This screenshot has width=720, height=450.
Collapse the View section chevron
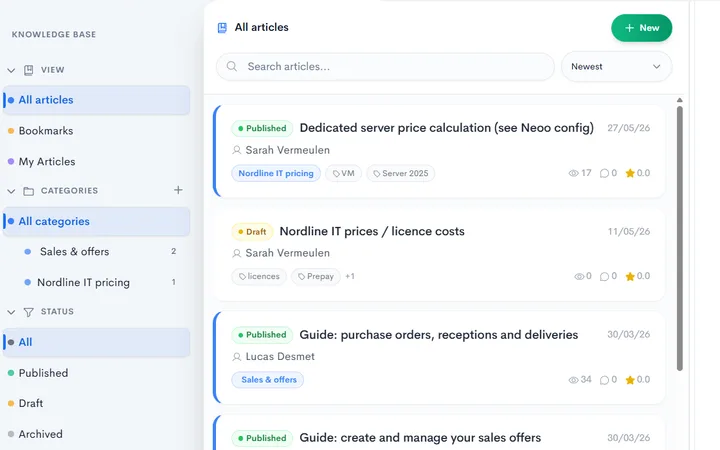[11, 70]
